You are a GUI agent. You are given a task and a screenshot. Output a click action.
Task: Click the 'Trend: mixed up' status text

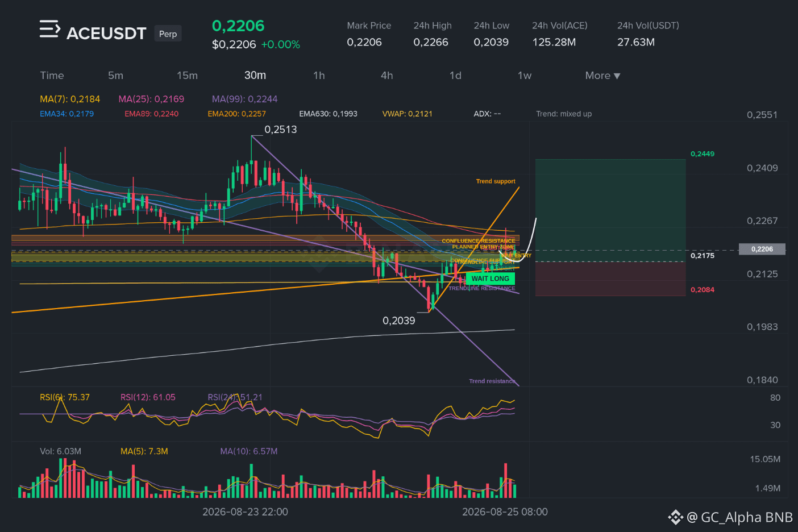point(564,114)
